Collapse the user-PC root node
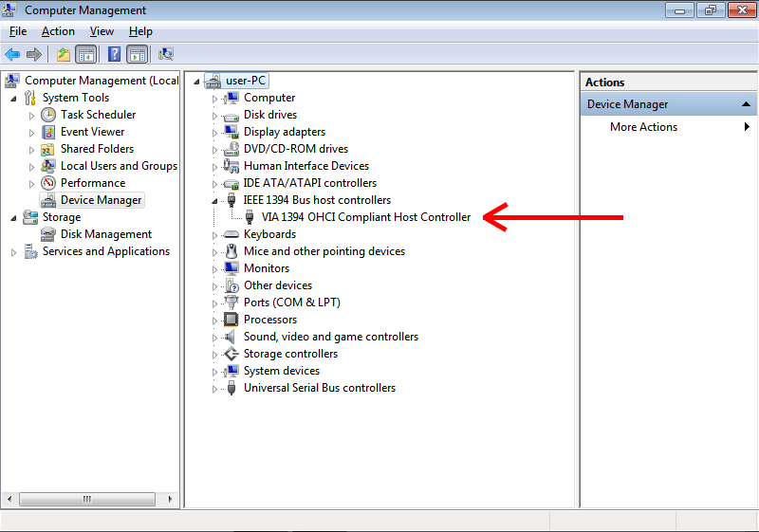The width and height of the screenshot is (759, 532). click(x=196, y=82)
